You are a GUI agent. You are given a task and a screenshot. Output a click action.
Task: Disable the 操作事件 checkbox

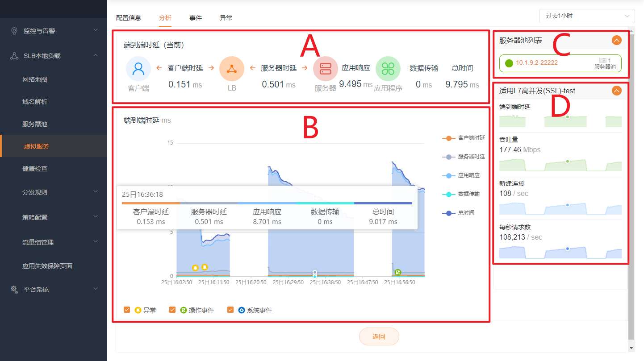(172, 309)
